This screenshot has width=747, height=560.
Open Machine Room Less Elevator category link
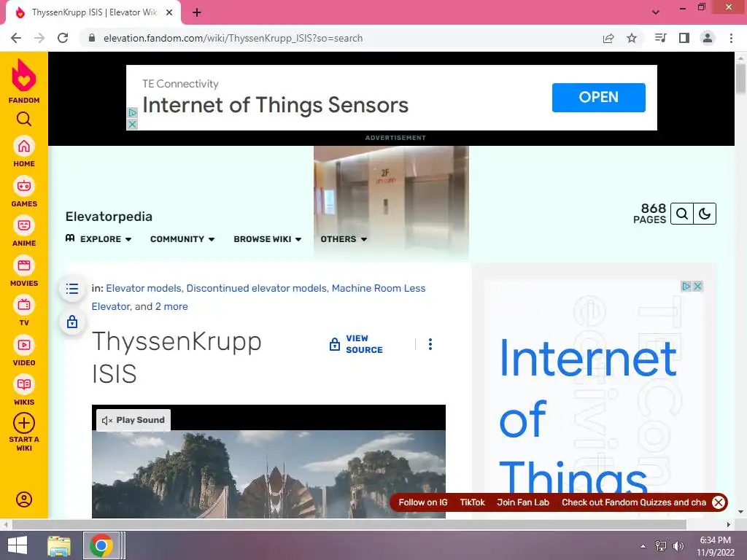[259, 297]
